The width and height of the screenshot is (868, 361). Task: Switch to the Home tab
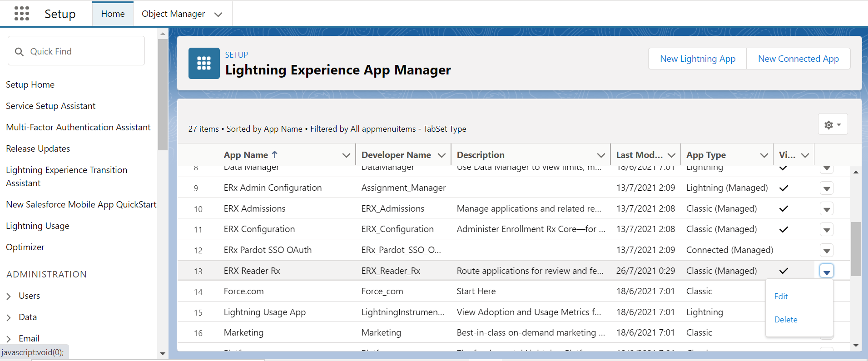(x=113, y=14)
